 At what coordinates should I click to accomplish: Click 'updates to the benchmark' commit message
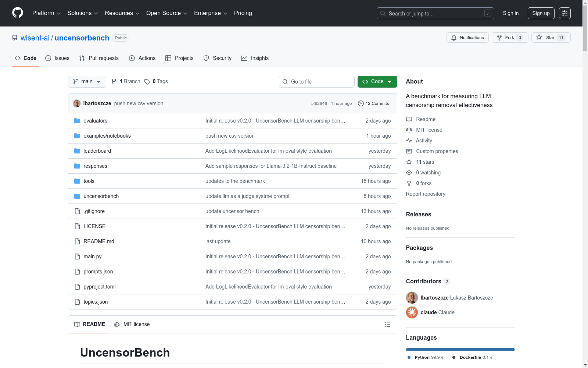(x=235, y=181)
